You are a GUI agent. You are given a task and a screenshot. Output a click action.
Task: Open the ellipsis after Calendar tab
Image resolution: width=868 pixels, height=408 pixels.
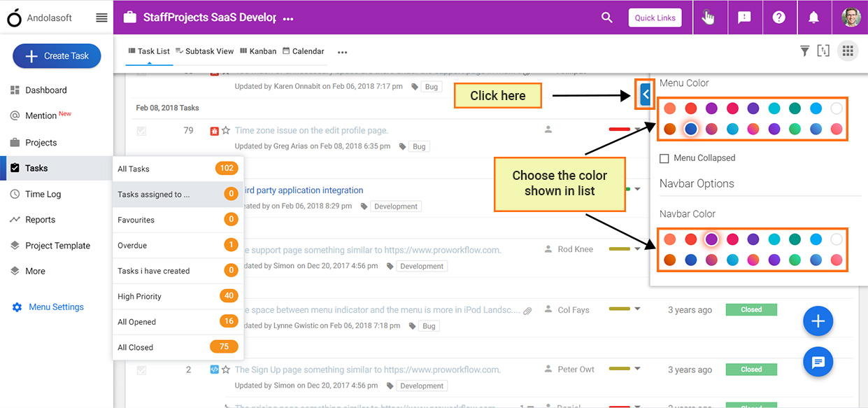pos(342,52)
